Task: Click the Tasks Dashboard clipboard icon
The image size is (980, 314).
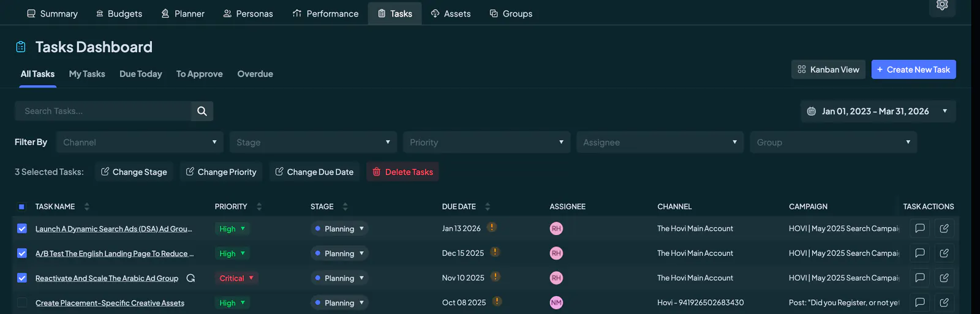Action: [21, 47]
